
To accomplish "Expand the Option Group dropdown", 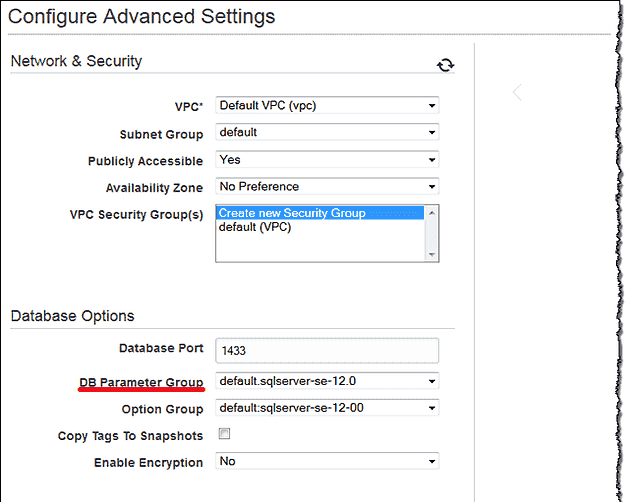I will (327, 408).
